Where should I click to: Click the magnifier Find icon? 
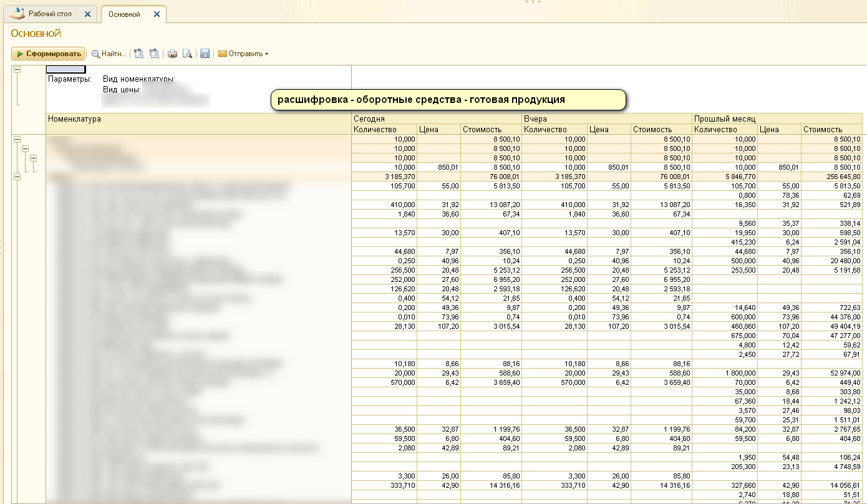(96, 54)
